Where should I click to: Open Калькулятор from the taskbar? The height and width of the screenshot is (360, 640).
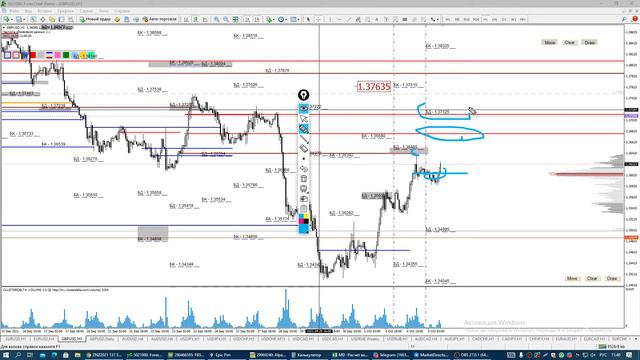point(309,355)
